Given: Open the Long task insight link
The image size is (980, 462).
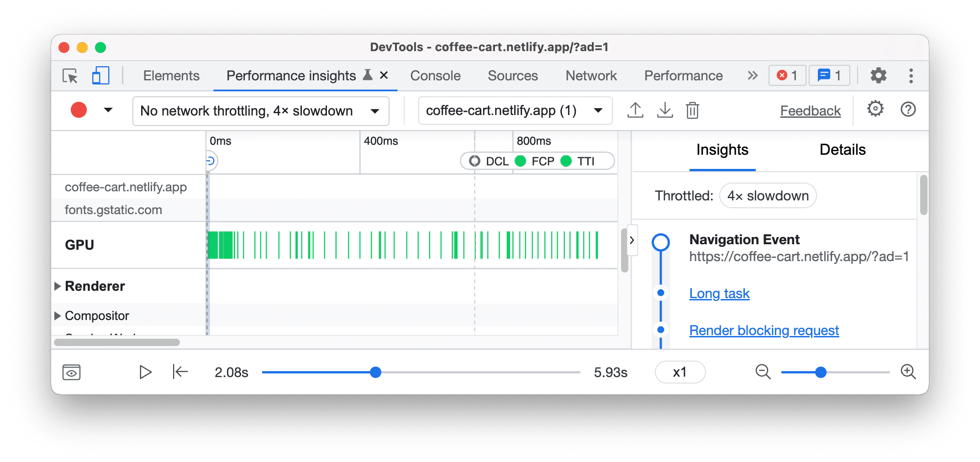Looking at the screenshot, I should pyautogui.click(x=719, y=294).
